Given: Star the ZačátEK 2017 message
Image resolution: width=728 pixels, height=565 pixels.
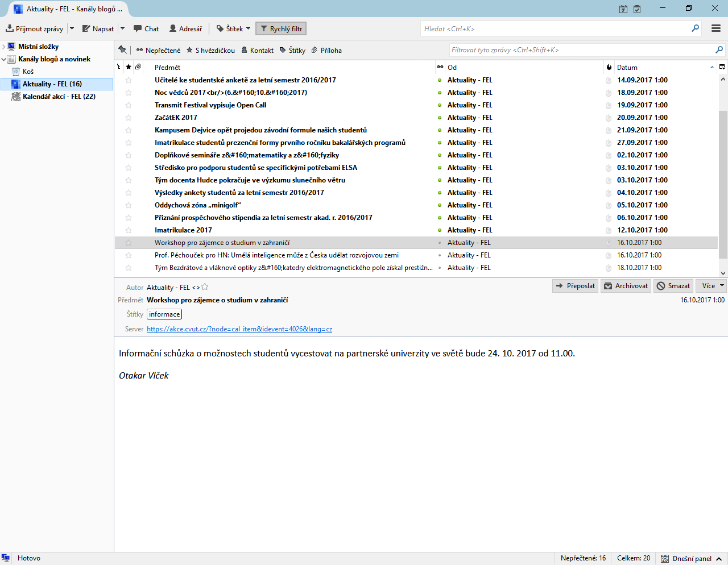Looking at the screenshot, I should (129, 118).
